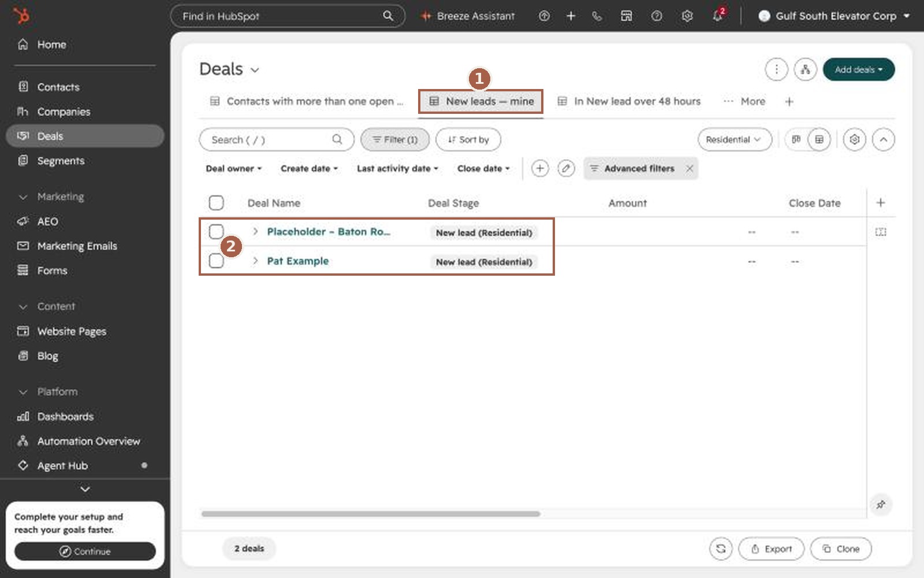Click the HubSpot sprocket logo
The width and height of the screenshot is (924, 578).
pos(21,16)
